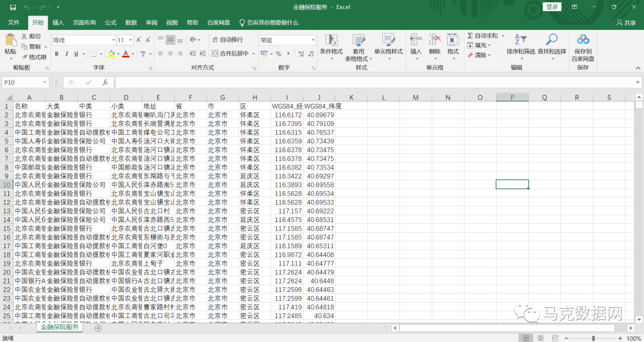
Task: Expand the formula bar chevron
Action: [x=637, y=82]
